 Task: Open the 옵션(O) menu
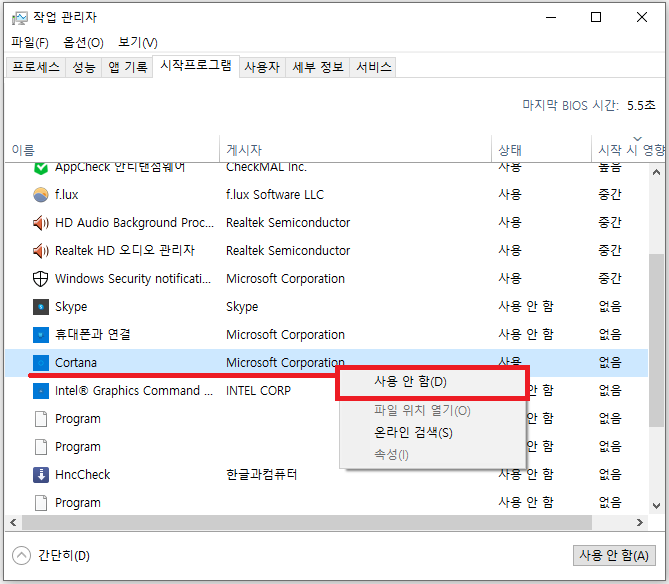(x=83, y=42)
